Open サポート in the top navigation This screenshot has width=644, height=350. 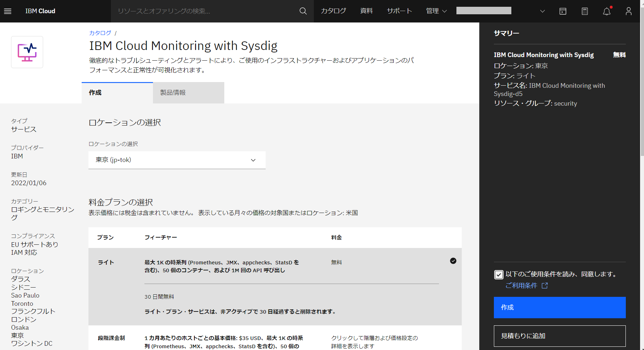[399, 11]
